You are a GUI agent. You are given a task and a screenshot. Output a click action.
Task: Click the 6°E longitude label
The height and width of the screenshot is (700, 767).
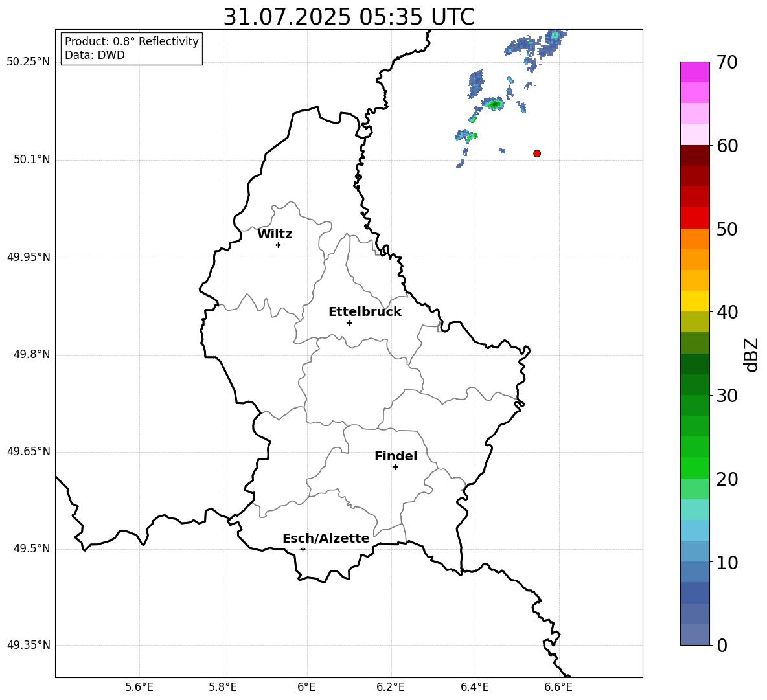(x=306, y=687)
